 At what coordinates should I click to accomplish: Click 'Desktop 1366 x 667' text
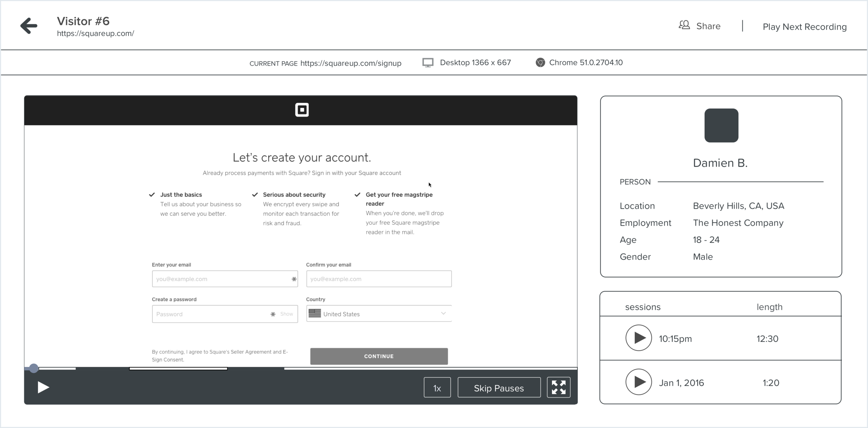[x=475, y=63]
